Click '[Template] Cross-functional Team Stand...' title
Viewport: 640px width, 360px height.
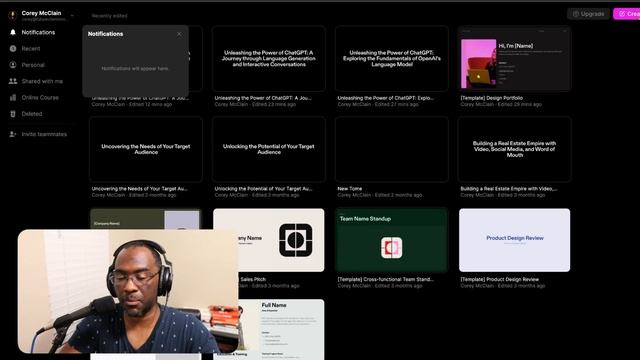(385, 279)
